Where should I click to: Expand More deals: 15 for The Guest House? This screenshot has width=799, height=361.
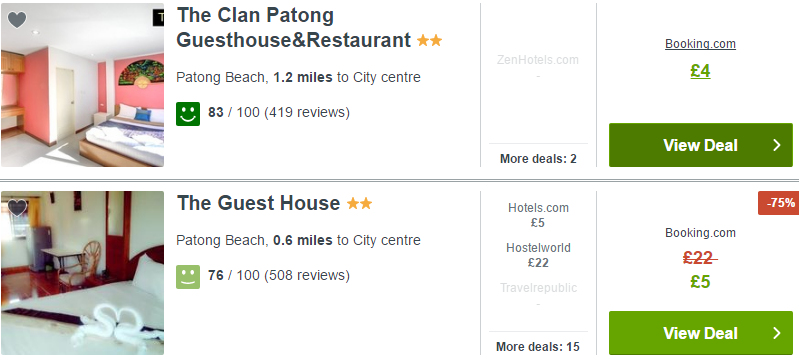pos(538,347)
